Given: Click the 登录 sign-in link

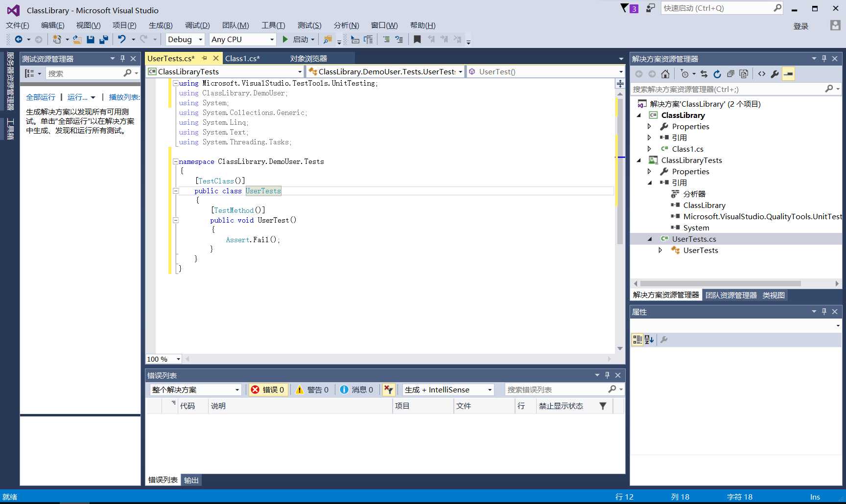Looking at the screenshot, I should point(801,26).
